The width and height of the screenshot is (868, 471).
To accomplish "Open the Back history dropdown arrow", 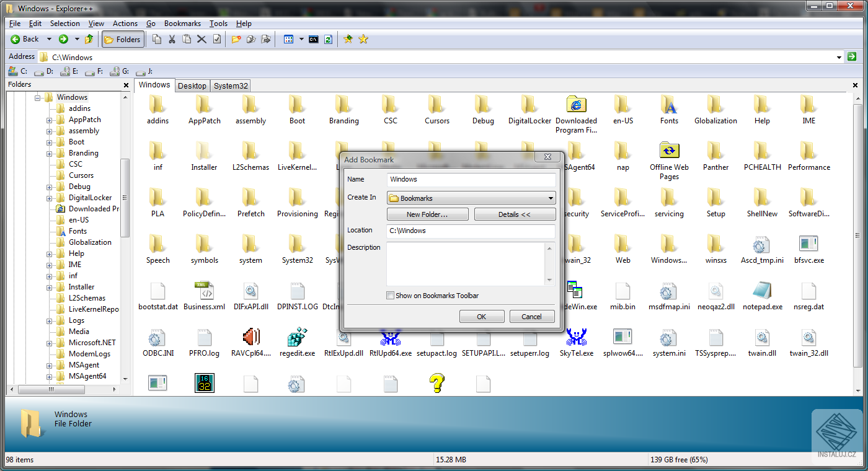I will (49, 39).
